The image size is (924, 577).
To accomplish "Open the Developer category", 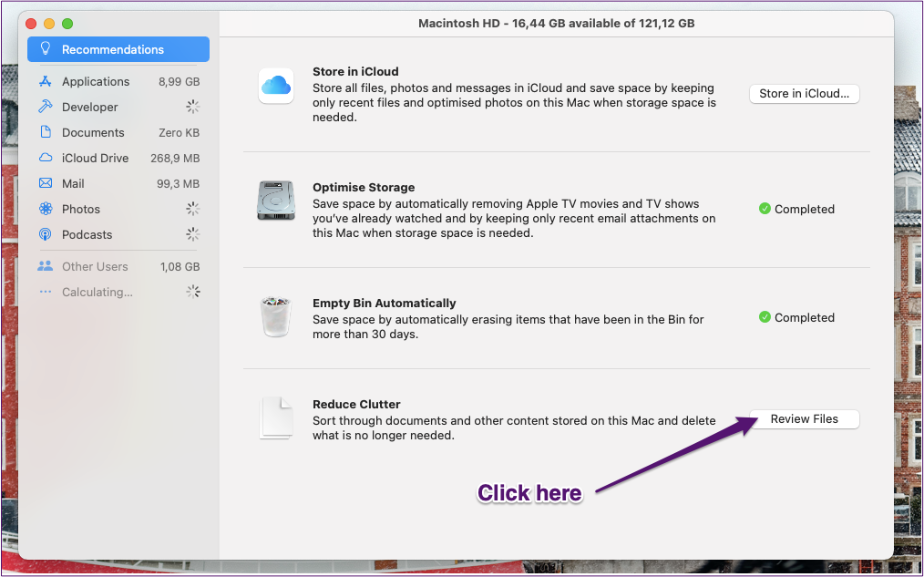I will (x=118, y=107).
